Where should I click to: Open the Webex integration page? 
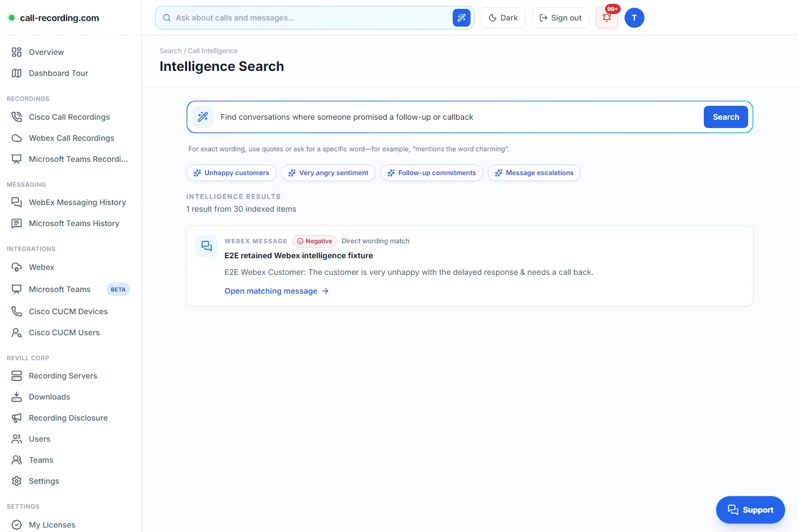70,267
